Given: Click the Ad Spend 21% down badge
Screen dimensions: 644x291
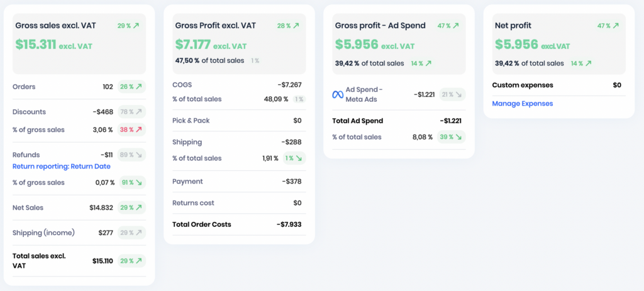Looking at the screenshot, I should pos(452,94).
